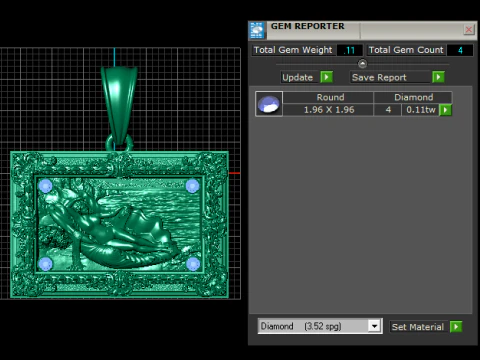Click the '1.96 X 1.96' size cell
The width and height of the screenshot is (480, 360).
(x=329, y=110)
